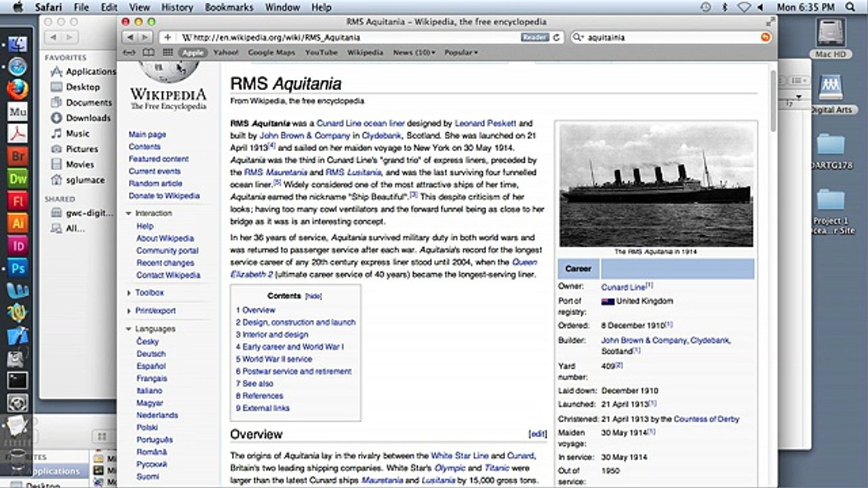Expand the Popular bookmarks dropdown
Viewport: 868px width, 488px height.
coord(461,52)
